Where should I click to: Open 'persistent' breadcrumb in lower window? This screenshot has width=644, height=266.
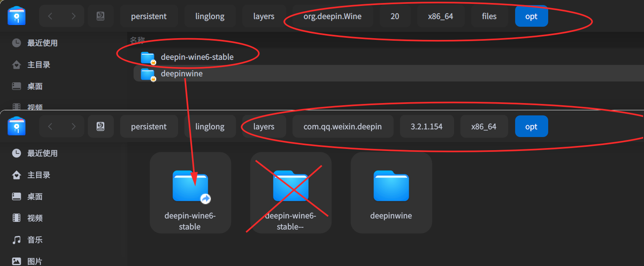(x=149, y=126)
